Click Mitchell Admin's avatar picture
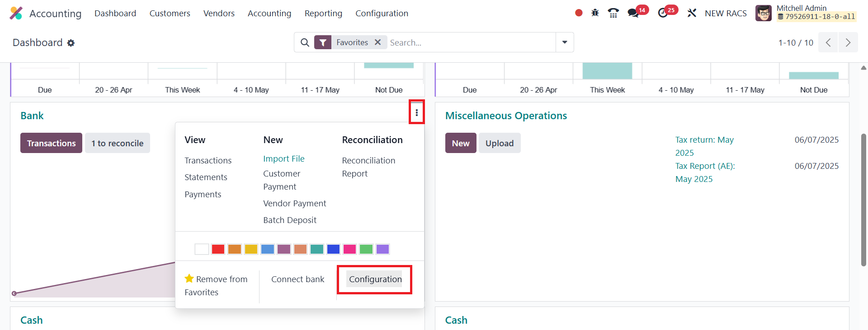 pos(764,13)
